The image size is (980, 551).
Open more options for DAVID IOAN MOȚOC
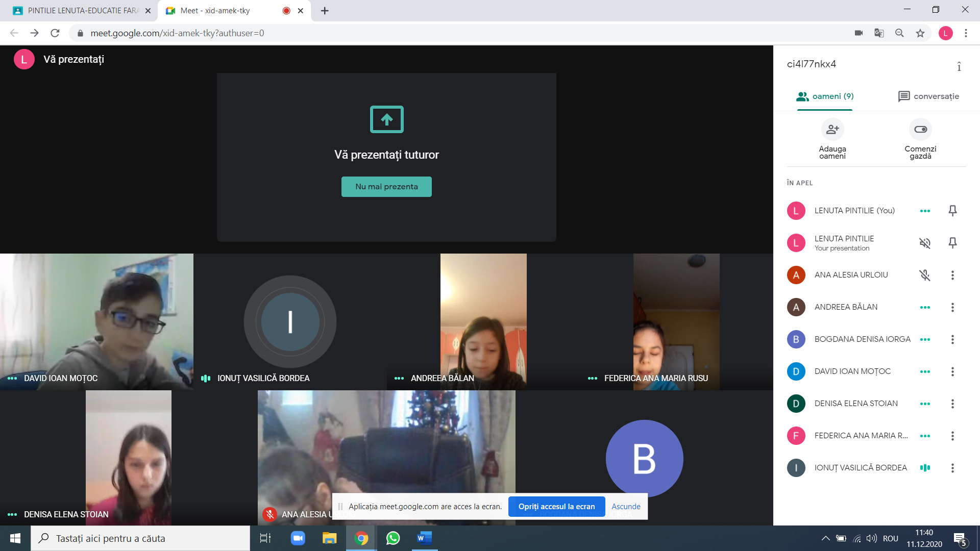tap(952, 371)
